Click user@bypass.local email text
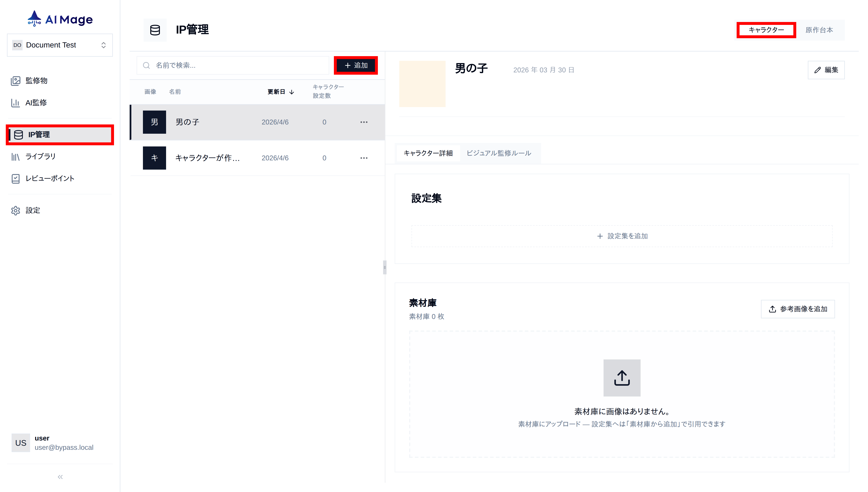The width and height of the screenshot is (868, 492). (64, 447)
